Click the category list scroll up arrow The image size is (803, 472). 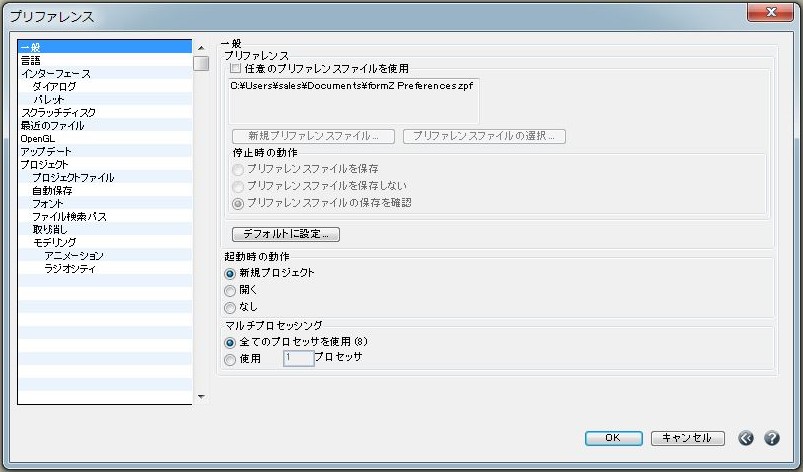coord(201,48)
